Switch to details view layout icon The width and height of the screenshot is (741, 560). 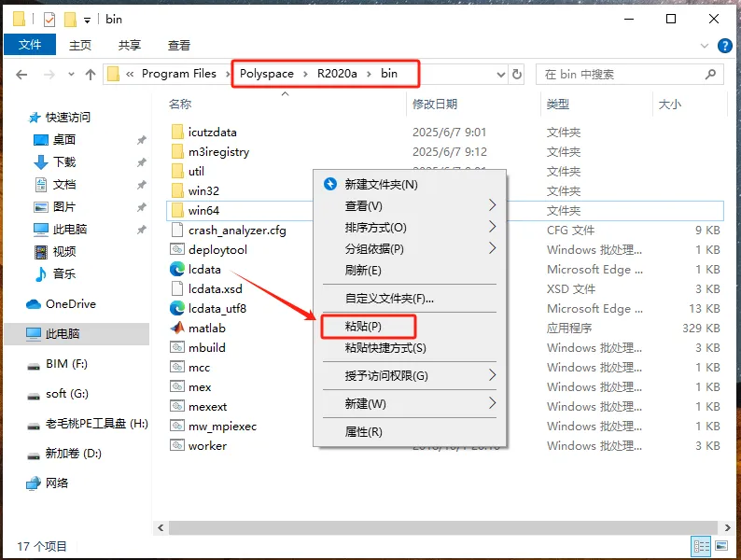point(701,546)
